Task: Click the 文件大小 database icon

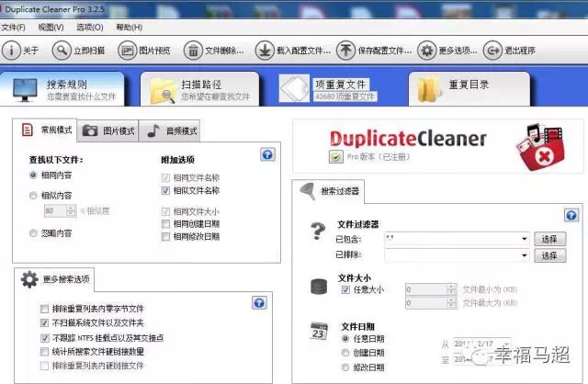Action: click(x=319, y=287)
